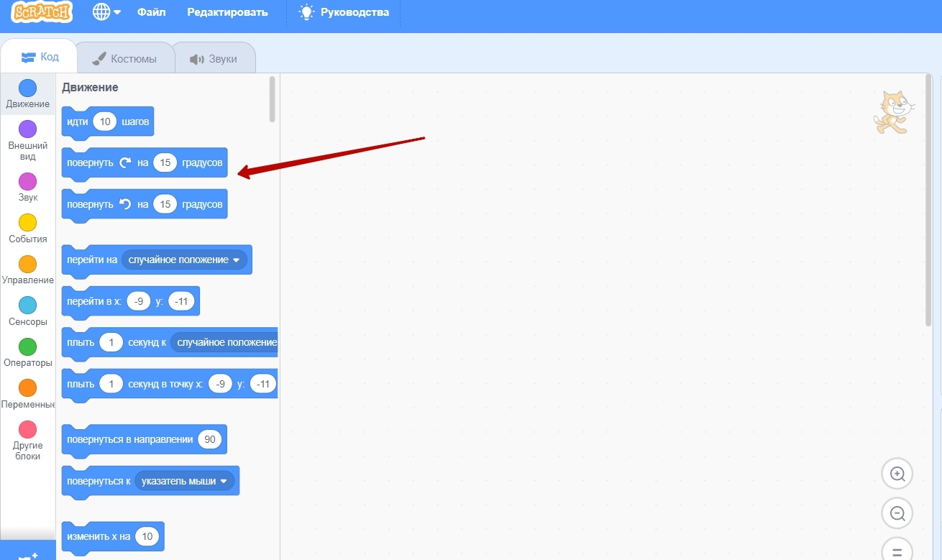Click the повернуться к block label
Screen dimensions: 942x560
(99, 481)
